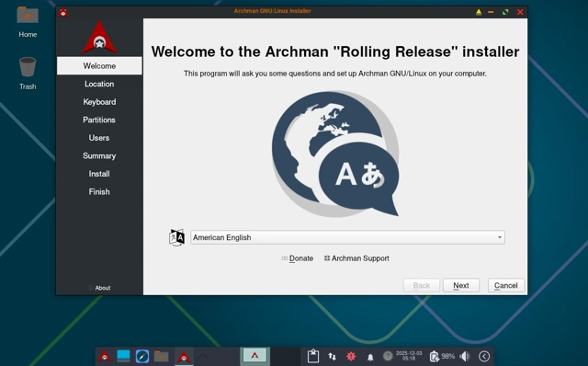Viewport: 588px width, 366px height.
Task: Click the Cancel button
Action: pyautogui.click(x=506, y=285)
